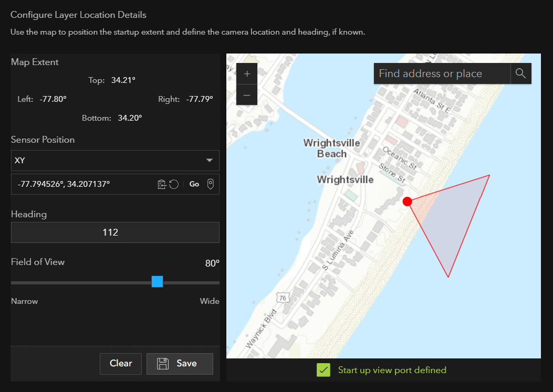
Task: Expand the coordinate format selector
Action: tap(115, 161)
